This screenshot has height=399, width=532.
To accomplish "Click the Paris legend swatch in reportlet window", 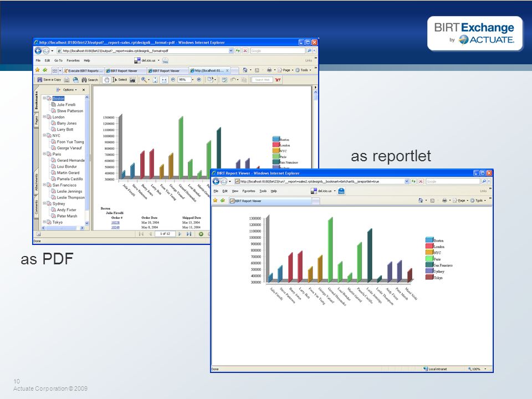I will [x=429, y=259].
